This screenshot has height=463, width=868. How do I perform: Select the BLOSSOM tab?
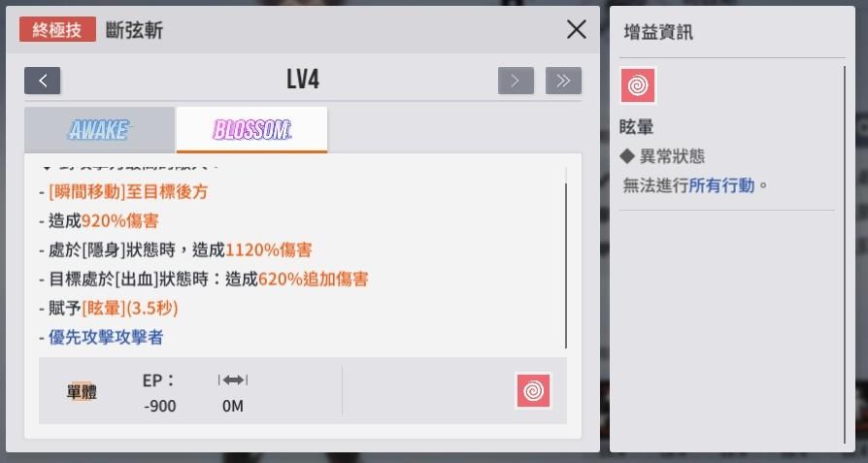(251, 130)
